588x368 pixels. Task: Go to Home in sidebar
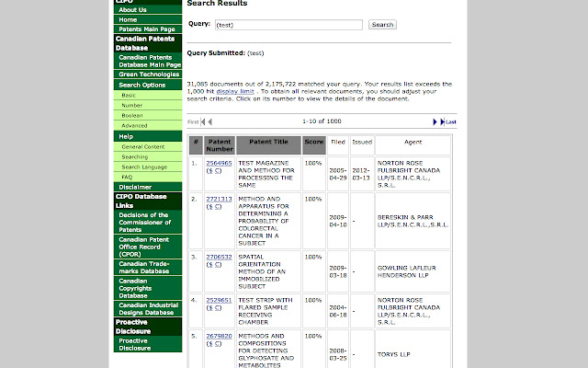click(x=148, y=19)
